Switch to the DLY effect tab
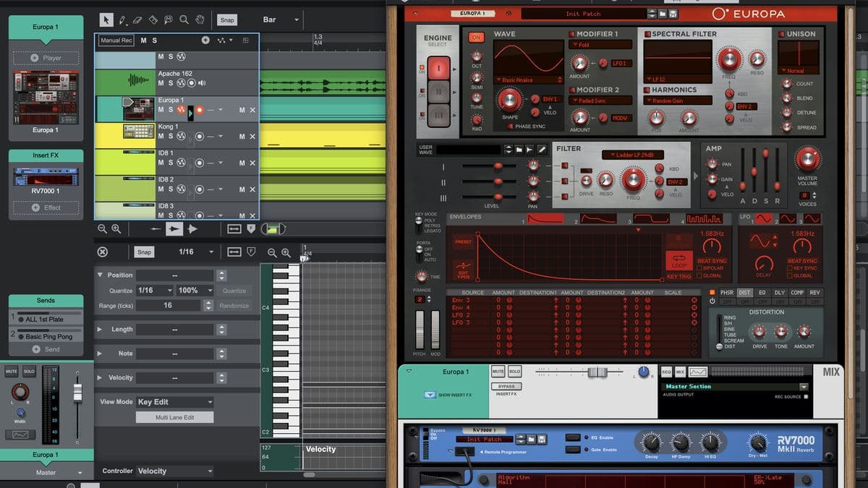Viewport: 868px width, 488px height. [779, 293]
